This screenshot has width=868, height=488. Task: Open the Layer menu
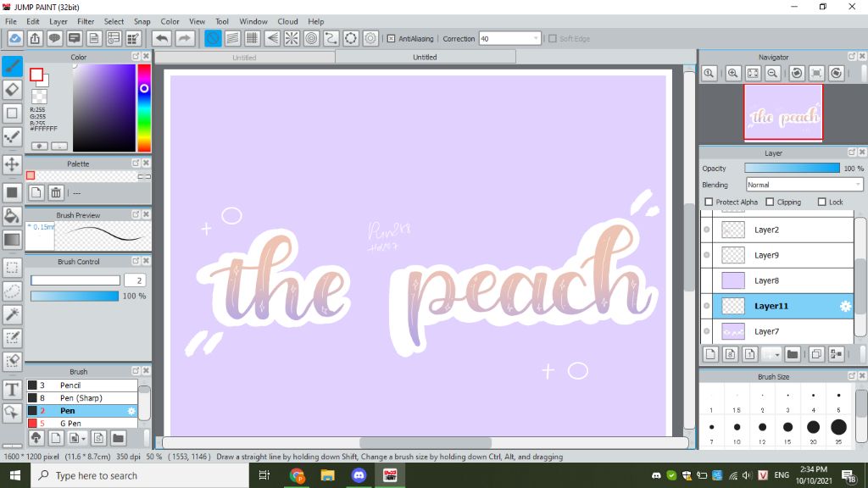point(58,21)
